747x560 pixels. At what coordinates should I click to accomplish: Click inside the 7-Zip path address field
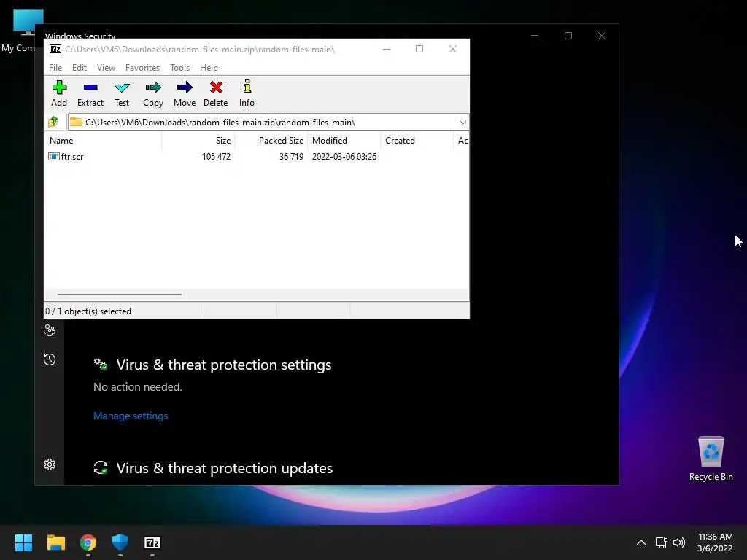[x=268, y=122]
